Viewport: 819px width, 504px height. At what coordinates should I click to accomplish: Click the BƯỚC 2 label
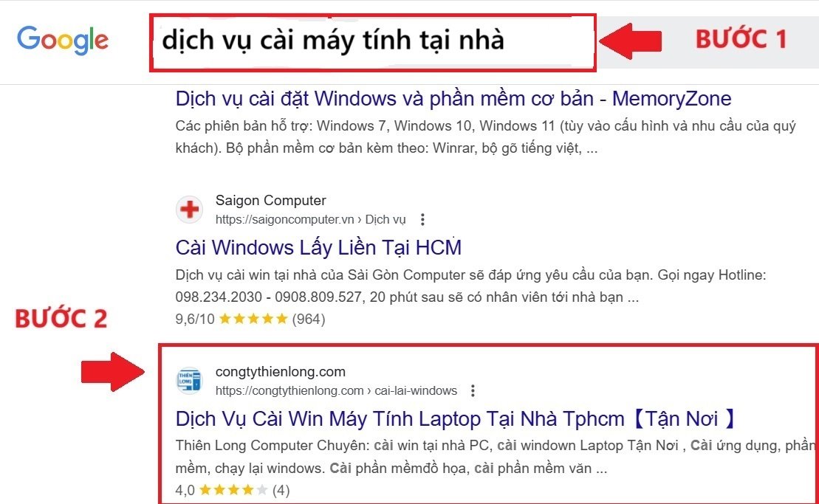point(61,319)
